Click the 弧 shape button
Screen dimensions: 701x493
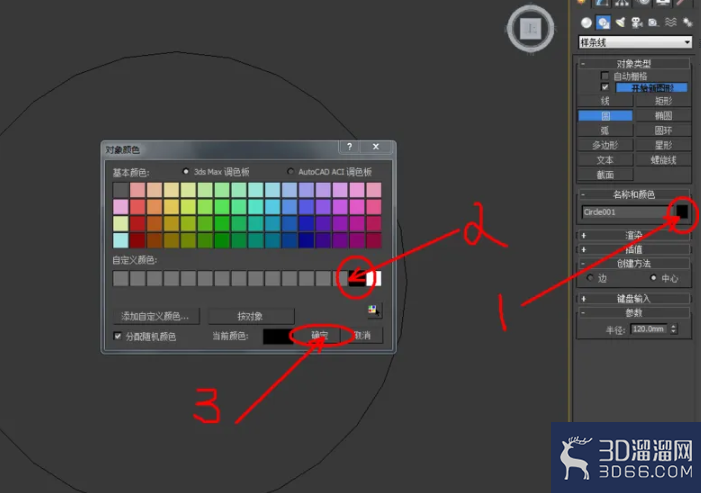pyautogui.click(x=605, y=131)
